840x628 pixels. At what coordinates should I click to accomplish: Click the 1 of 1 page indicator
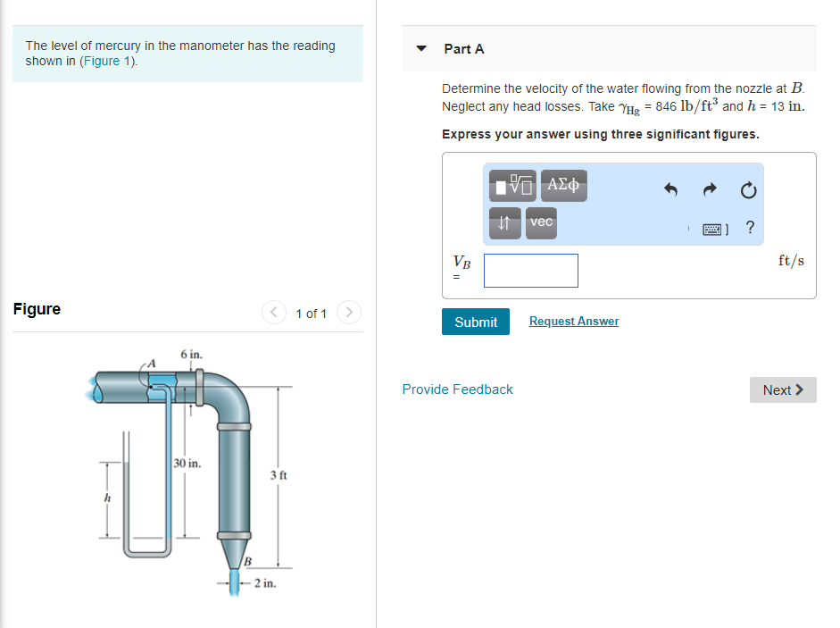click(x=311, y=314)
